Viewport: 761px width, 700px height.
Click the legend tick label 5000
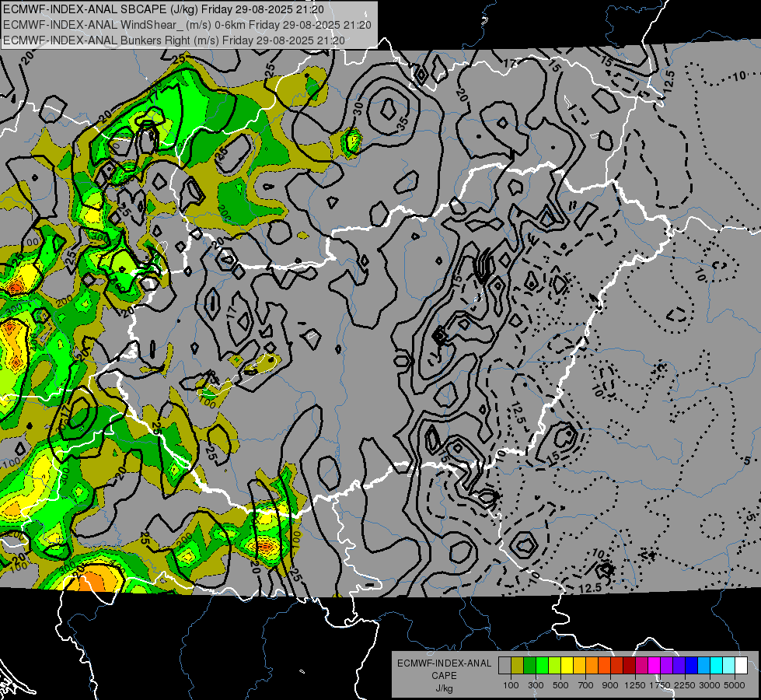click(x=735, y=685)
